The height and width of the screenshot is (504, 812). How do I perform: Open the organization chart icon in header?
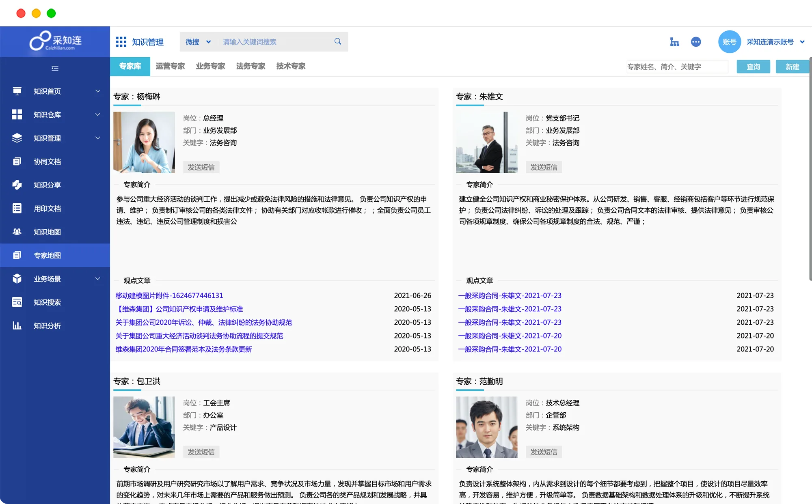click(x=674, y=42)
